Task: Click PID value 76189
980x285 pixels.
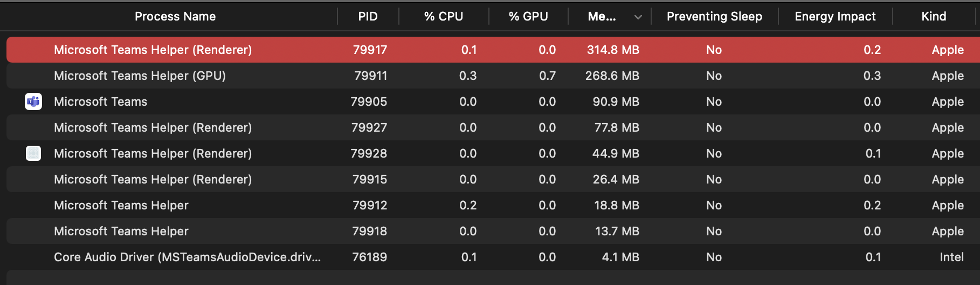Action: coord(370,257)
